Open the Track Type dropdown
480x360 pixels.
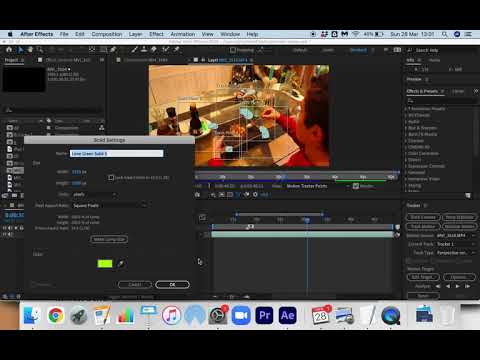point(455,253)
